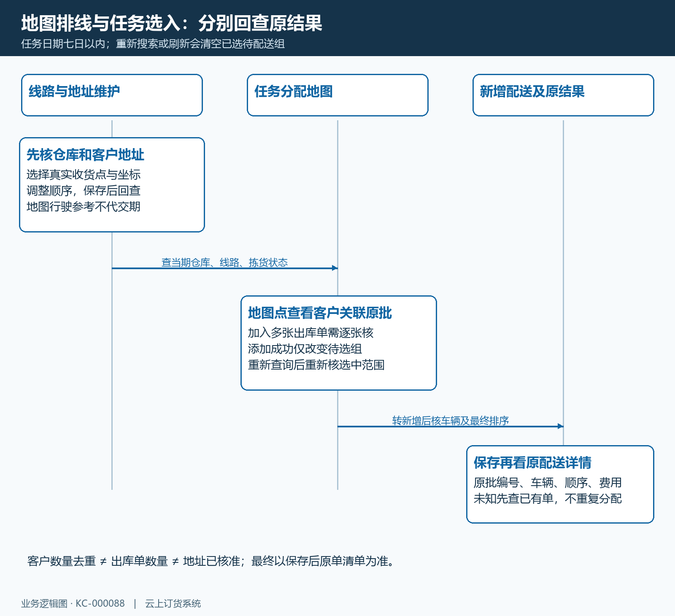Click the footer text 业务逻辑图 · KC-000088
The height and width of the screenshot is (616, 675).
tap(73, 603)
